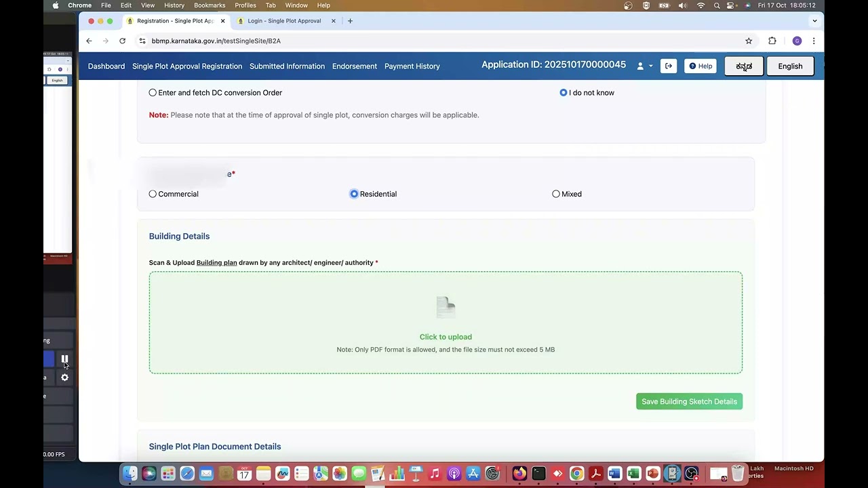
Task: Open Photos from the dock
Action: pos(340,474)
